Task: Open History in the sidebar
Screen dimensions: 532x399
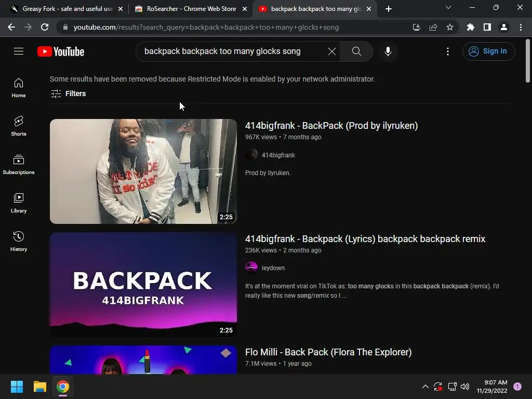Action: 19,241
